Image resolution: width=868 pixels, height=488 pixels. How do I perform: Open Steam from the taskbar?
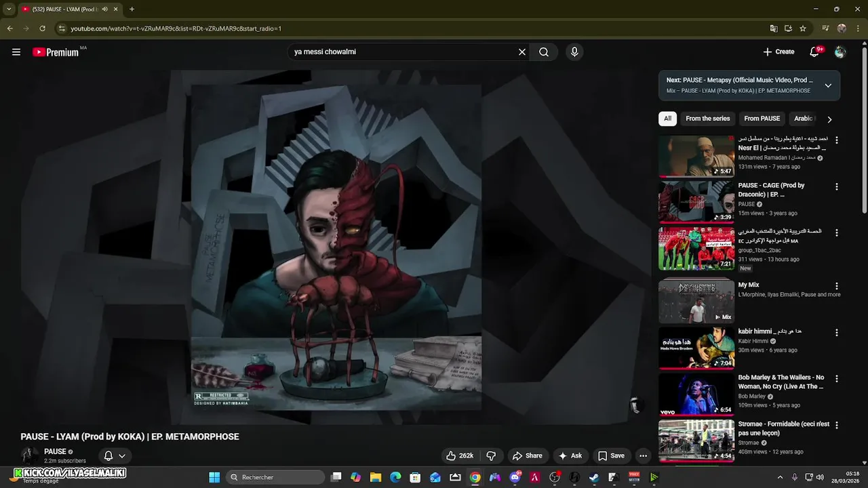594,477
